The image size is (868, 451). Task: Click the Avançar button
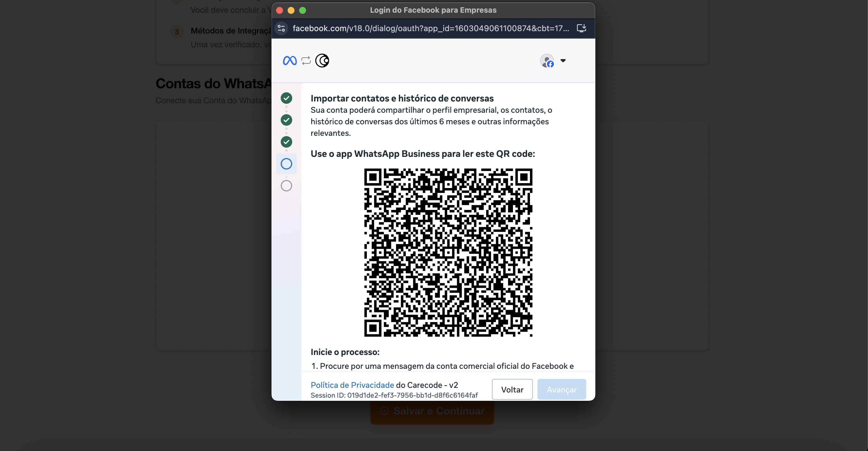(x=561, y=390)
